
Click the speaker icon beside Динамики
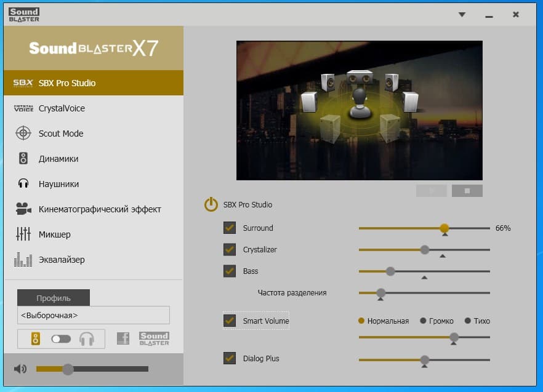tap(23, 159)
